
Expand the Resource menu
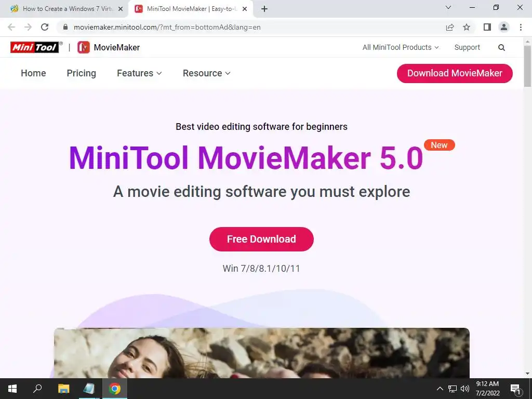click(x=207, y=73)
